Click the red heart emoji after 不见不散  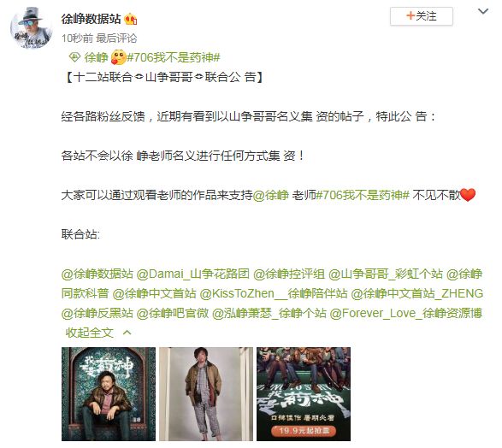click(468, 195)
